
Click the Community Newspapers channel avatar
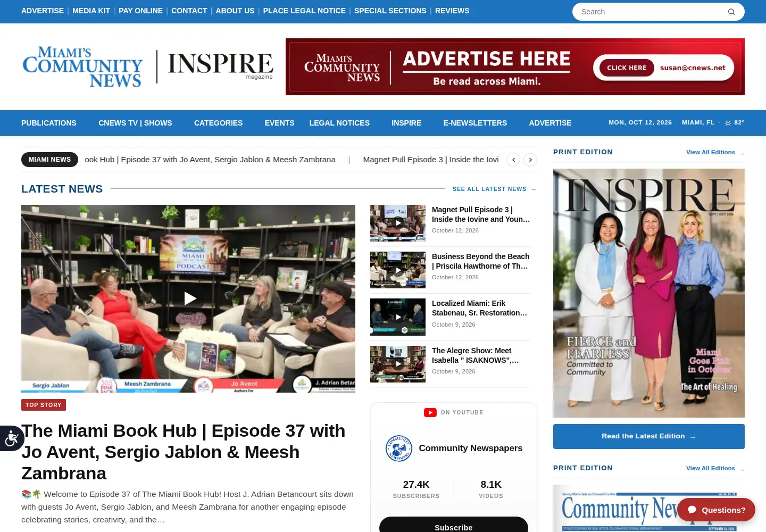tap(399, 448)
